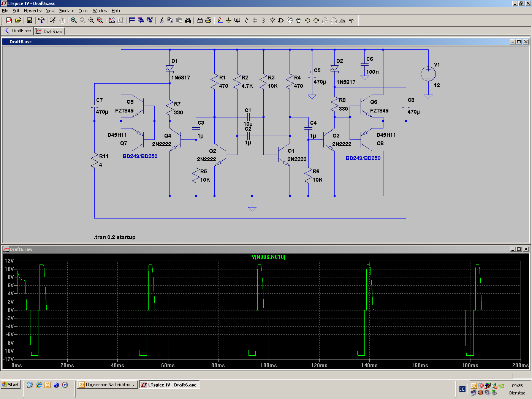Open the Simulate menu
The height and width of the screenshot is (399, 532).
click(x=66, y=11)
